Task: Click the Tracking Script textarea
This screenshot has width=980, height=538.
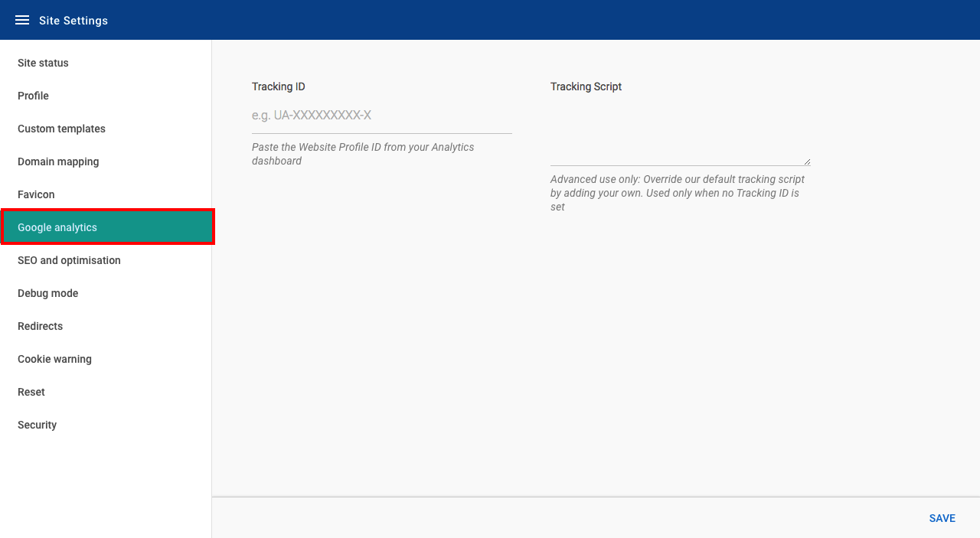Action: [680, 132]
